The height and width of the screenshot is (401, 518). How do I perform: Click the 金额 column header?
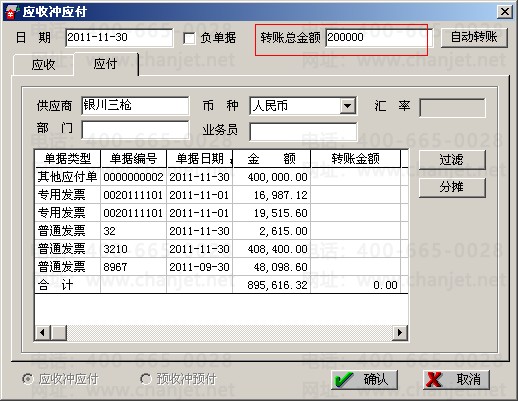(x=272, y=159)
